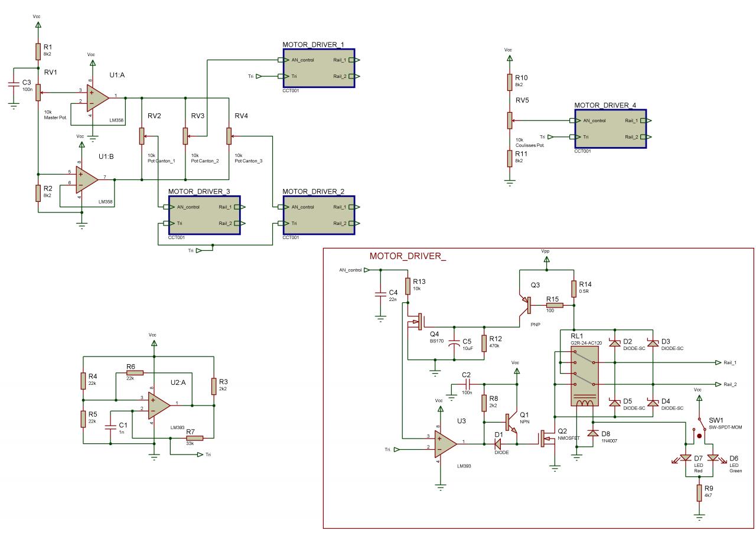Select resistor R4 22k

(84, 381)
